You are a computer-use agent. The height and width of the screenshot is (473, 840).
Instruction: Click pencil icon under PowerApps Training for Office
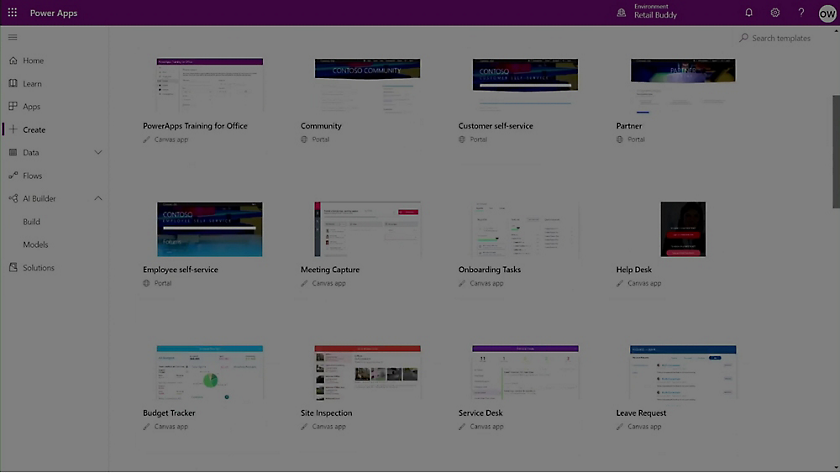coord(146,139)
